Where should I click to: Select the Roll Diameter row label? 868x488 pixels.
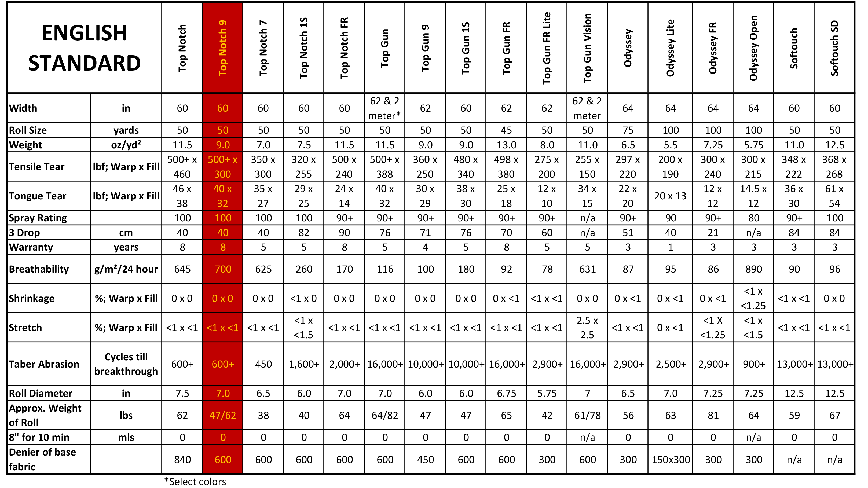pos(41,393)
